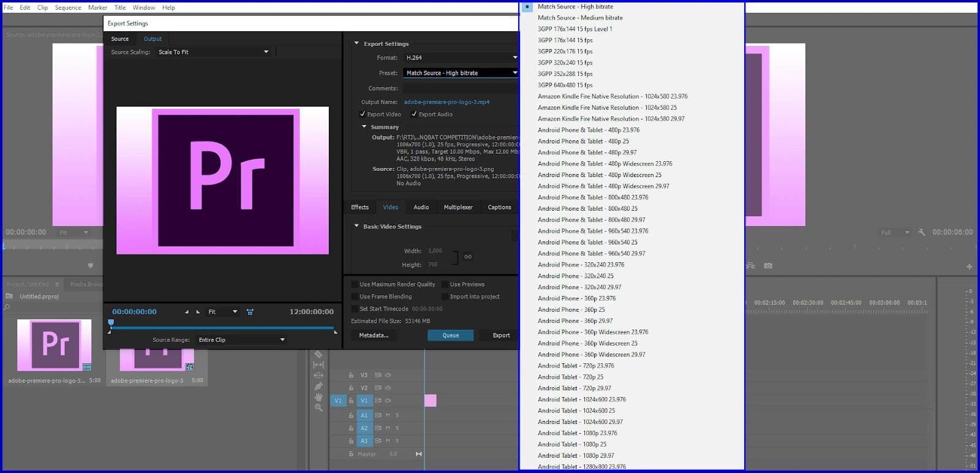
Task: Select the Zoom magnifier tool
Action: point(318,407)
